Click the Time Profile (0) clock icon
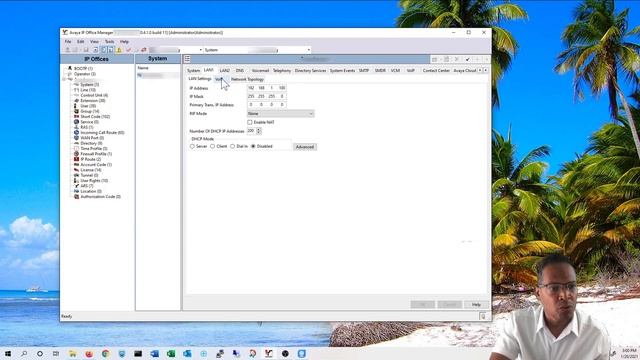The height and width of the screenshot is (360, 640). 76,149
